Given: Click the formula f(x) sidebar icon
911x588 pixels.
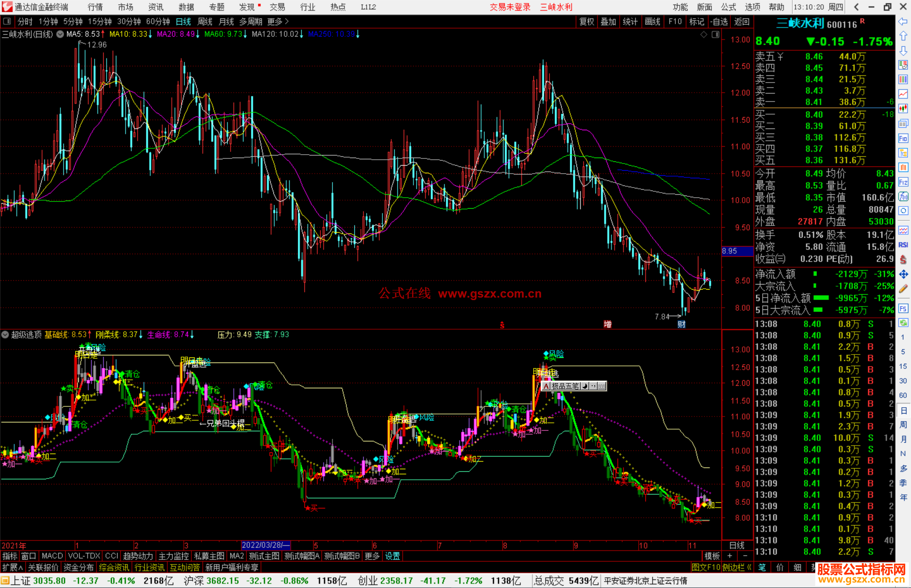Looking at the screenshot, I should (x=903, y=196).
